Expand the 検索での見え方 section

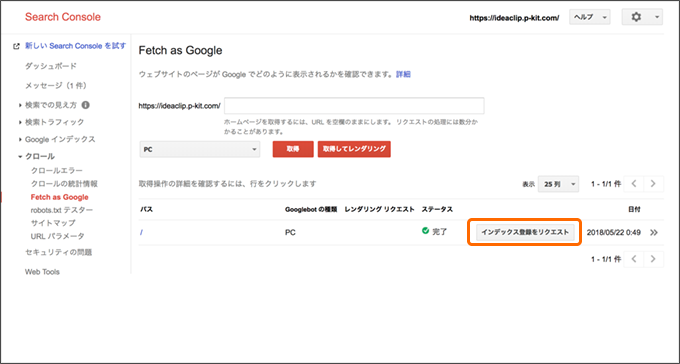click(20, 105)
